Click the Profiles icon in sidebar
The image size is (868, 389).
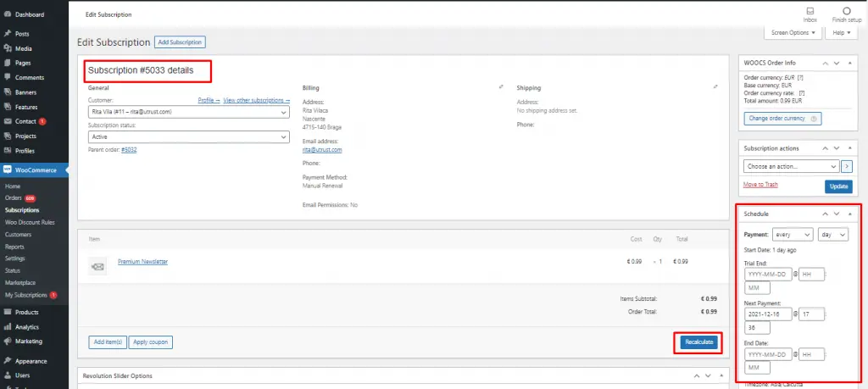[8, 151]
